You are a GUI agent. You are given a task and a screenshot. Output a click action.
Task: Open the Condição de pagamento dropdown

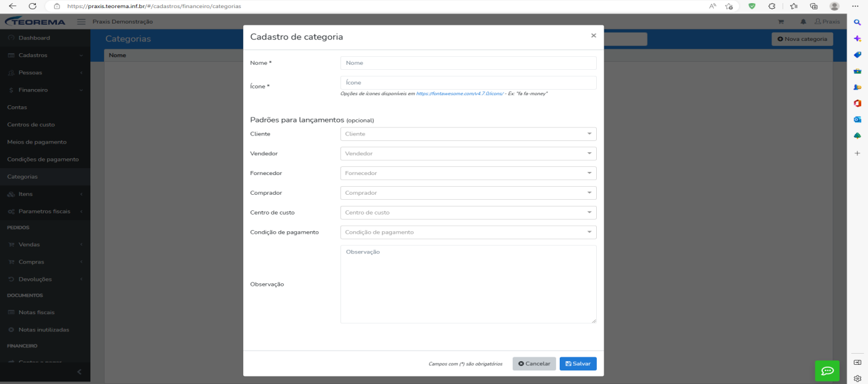click(468, 233)
